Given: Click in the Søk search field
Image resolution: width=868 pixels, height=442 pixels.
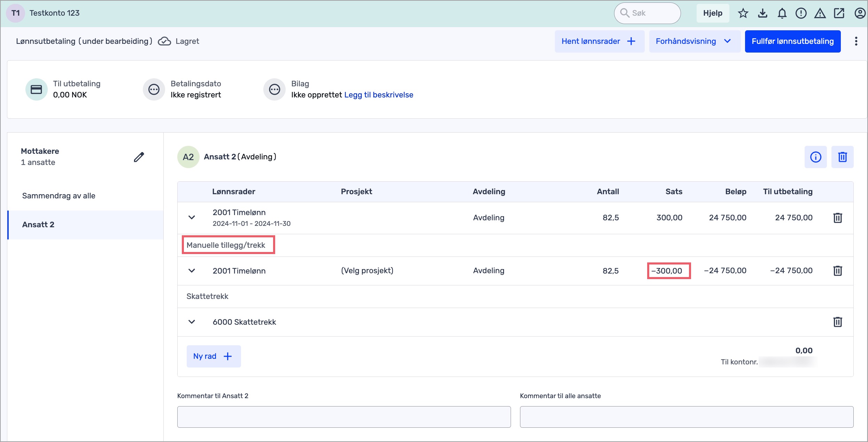Looking at the screenshot, I should [x=647, y=13].
